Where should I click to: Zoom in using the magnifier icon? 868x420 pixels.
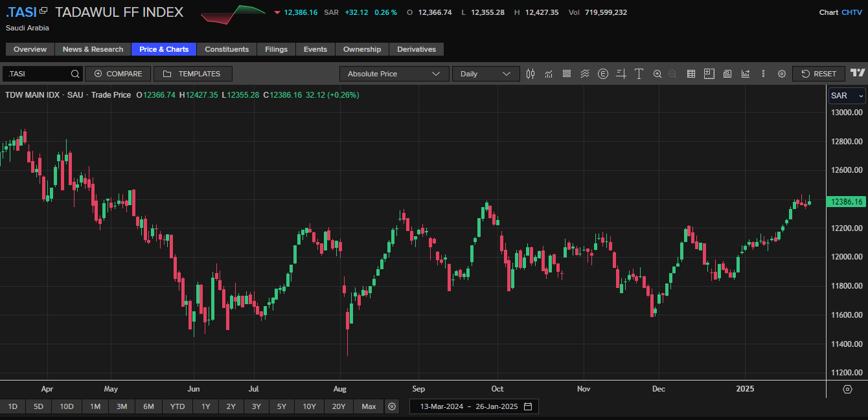click(657, 74)
